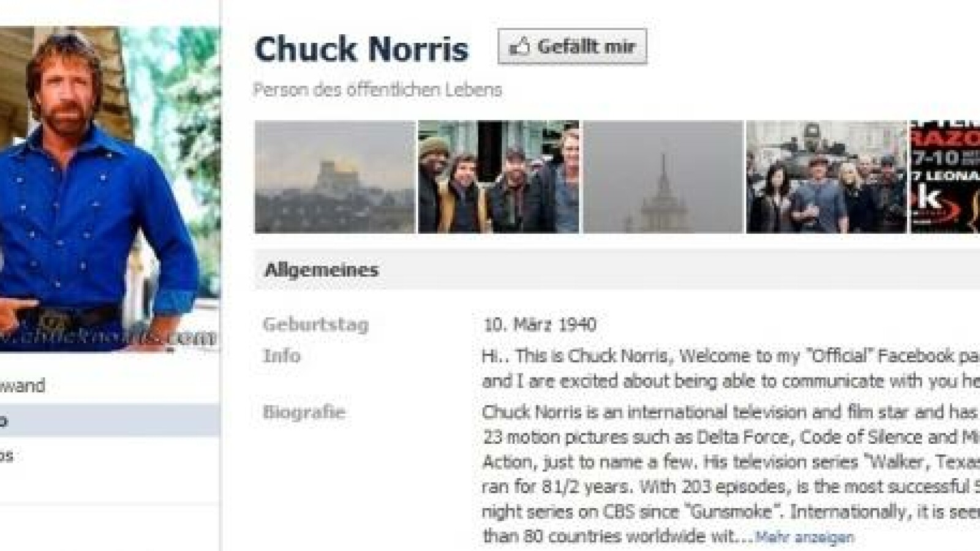Screen dimensions: 980x551
Task: Open the partially visible red poster thumbnail
Action: coord(945,177)
